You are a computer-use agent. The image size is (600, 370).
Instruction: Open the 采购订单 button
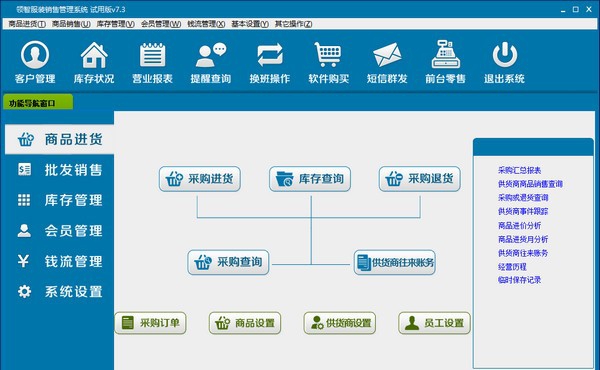[x=150, y=323]
